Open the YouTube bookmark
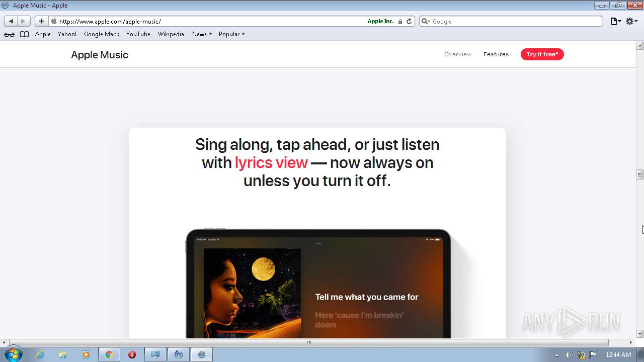 [138, 34]
